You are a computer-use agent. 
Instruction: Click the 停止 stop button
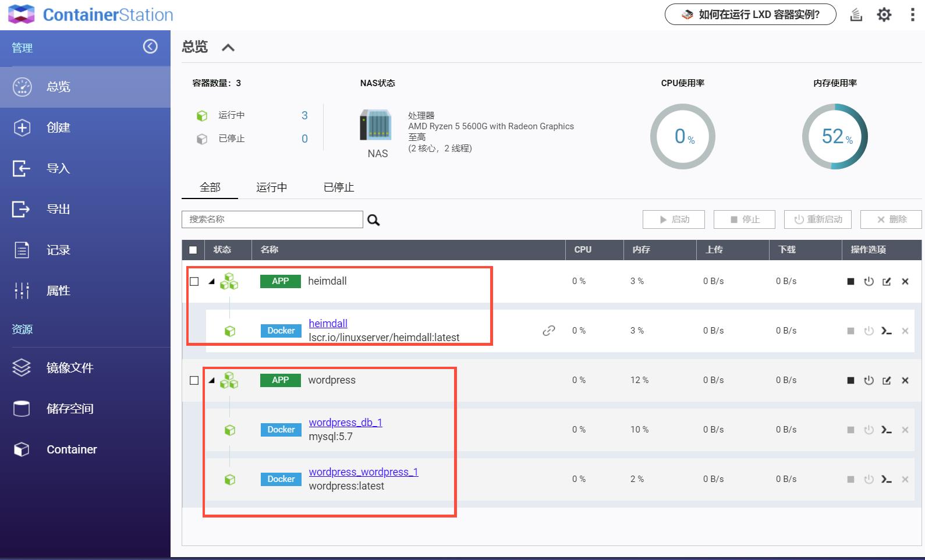745,219
